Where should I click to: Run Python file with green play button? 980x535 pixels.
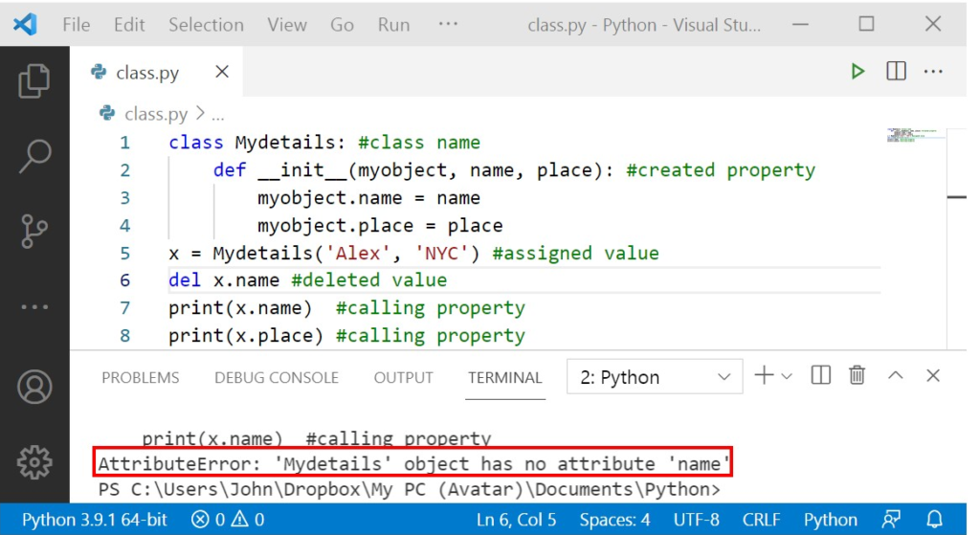(857, 71)
